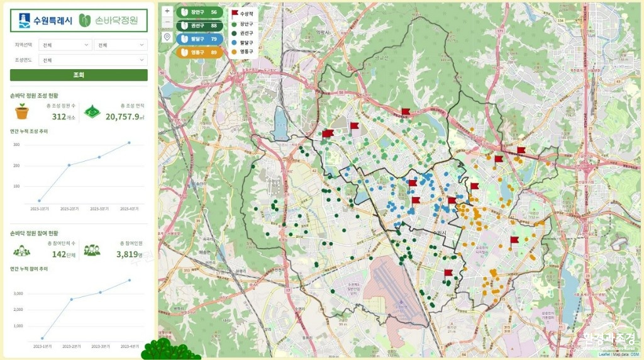Click the people icon beside 3,819명
The height and width of the screenshot is (360, 644).
92,250
